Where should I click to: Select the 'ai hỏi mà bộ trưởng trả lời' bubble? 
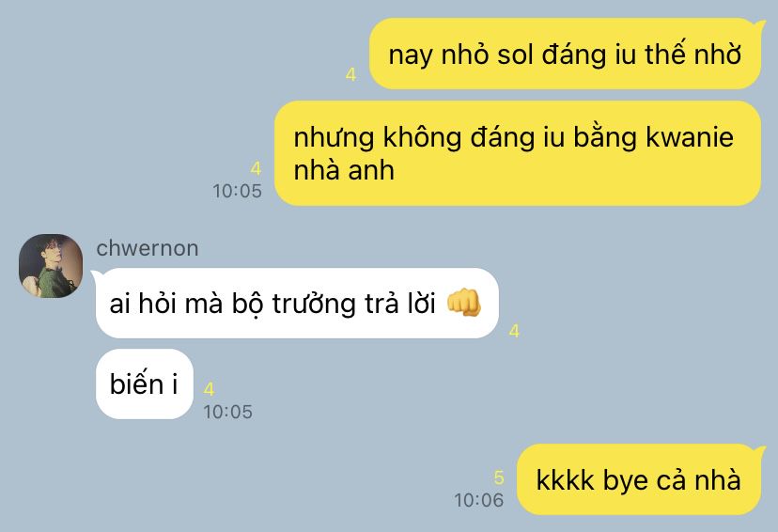[x=297, y=304]
